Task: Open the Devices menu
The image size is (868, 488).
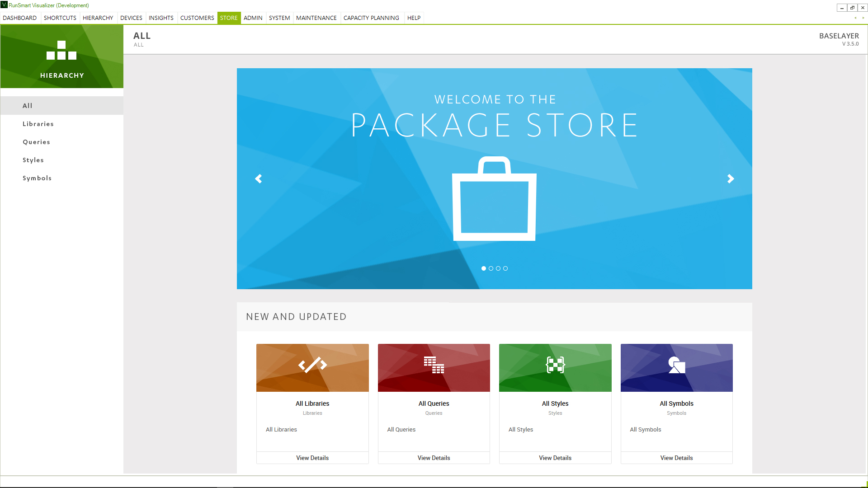Action: coord(131,18)
